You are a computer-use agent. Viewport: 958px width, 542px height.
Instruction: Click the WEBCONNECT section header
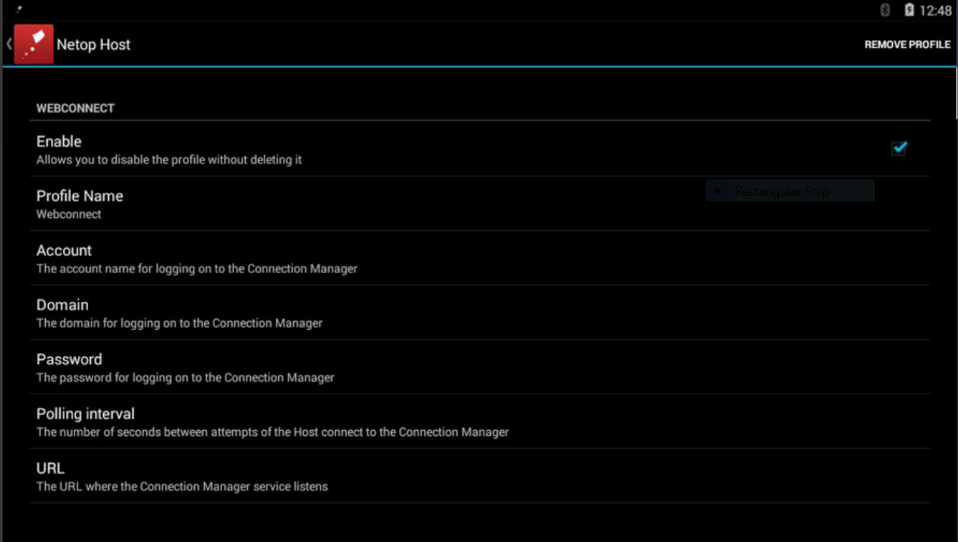click(x=75, y=108)
